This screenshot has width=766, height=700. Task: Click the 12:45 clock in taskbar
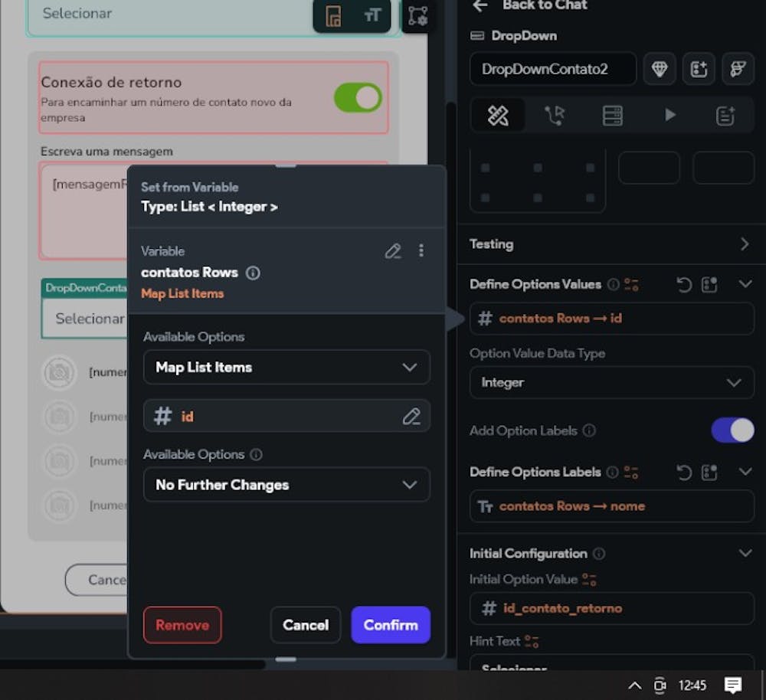[x=692, y=685]
